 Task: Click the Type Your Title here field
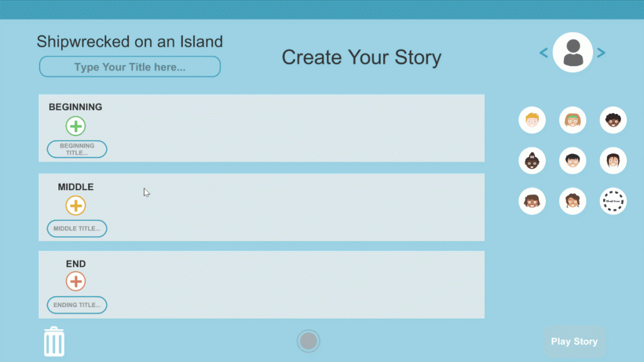[x=130, y=67]
